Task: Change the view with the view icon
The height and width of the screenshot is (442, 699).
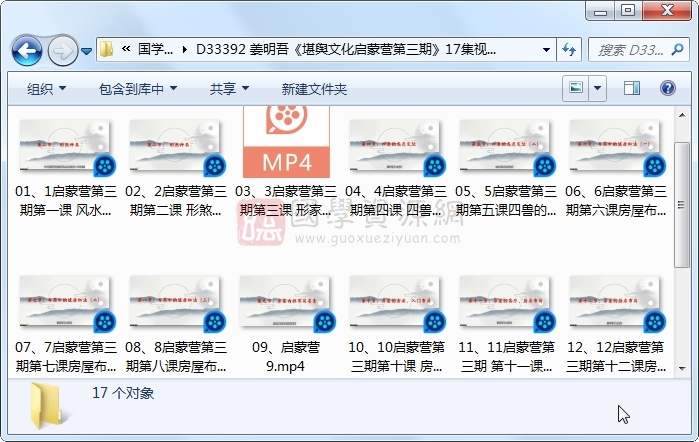Action: (576, 88)
